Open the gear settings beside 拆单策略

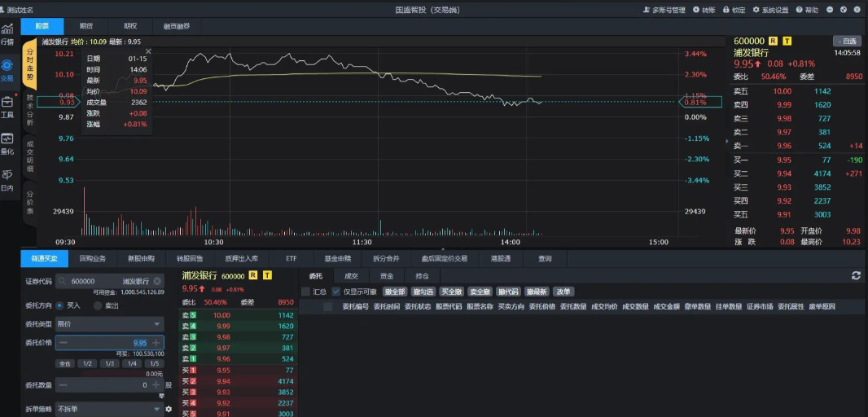pyautogui.click(x=169, y=409)
